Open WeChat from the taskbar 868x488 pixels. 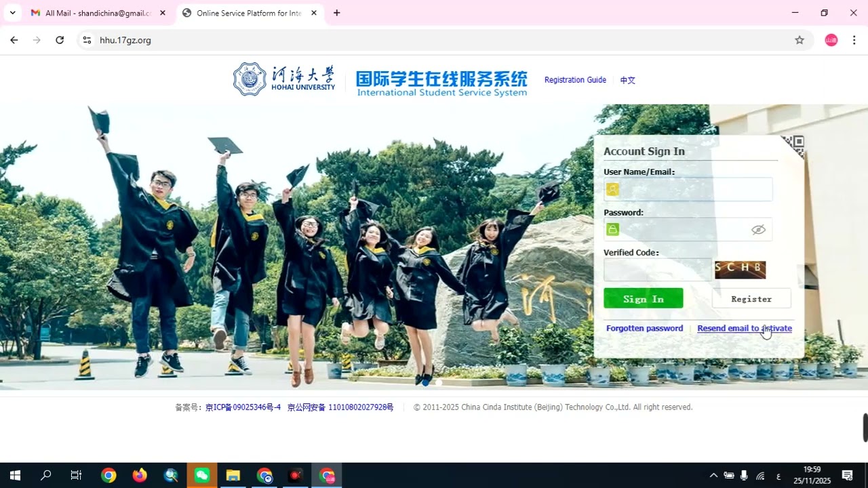point(202,475)
